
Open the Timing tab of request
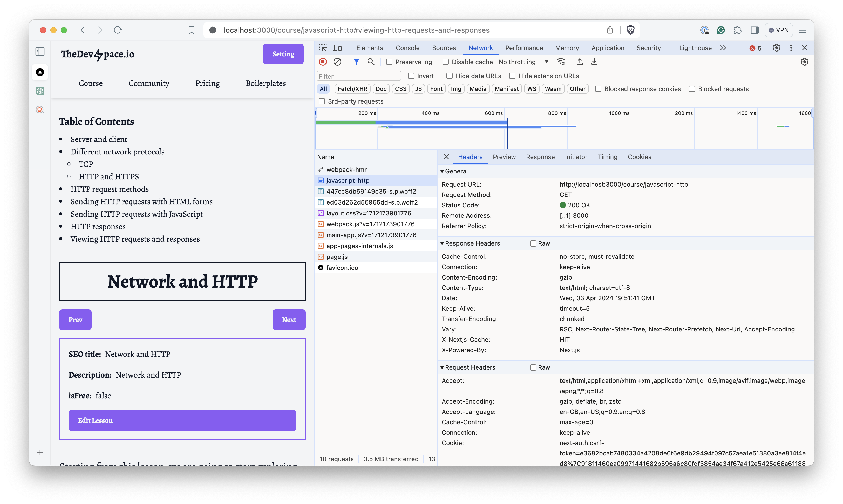coord(607,157)
